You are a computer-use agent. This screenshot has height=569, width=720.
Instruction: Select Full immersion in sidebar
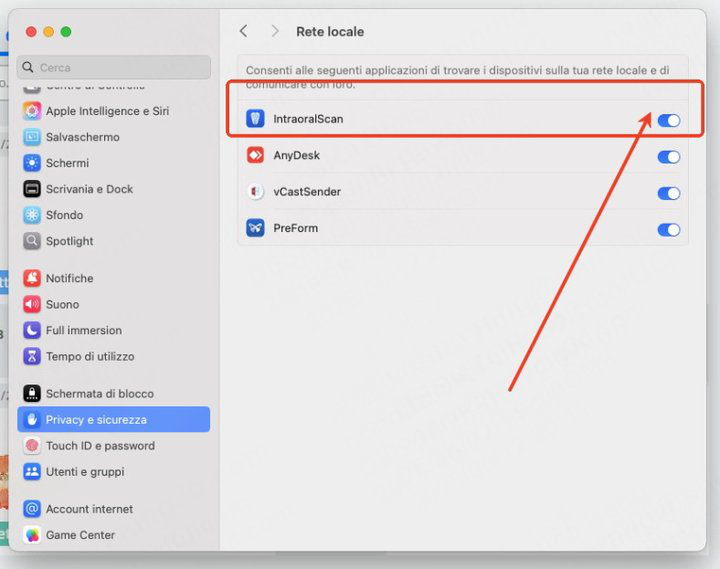113,330
